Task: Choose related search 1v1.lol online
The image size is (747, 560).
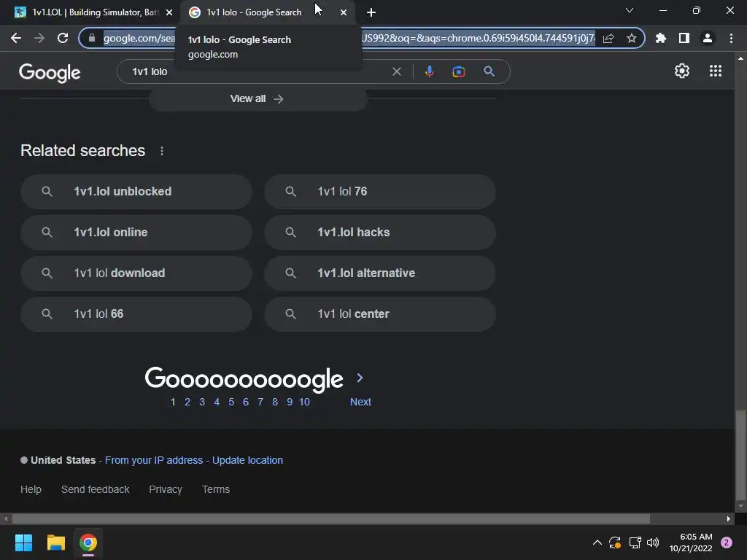Action: pyautogui.click(x=136, y=233)
